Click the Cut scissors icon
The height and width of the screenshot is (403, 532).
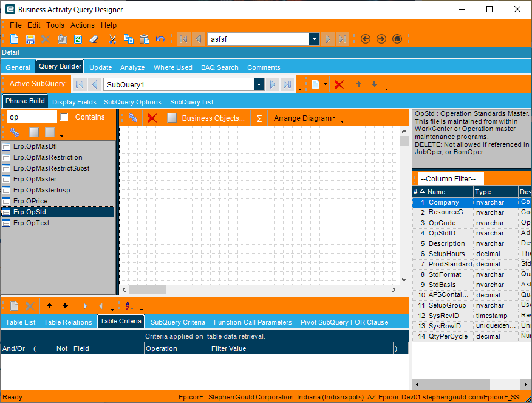(112, 39)
